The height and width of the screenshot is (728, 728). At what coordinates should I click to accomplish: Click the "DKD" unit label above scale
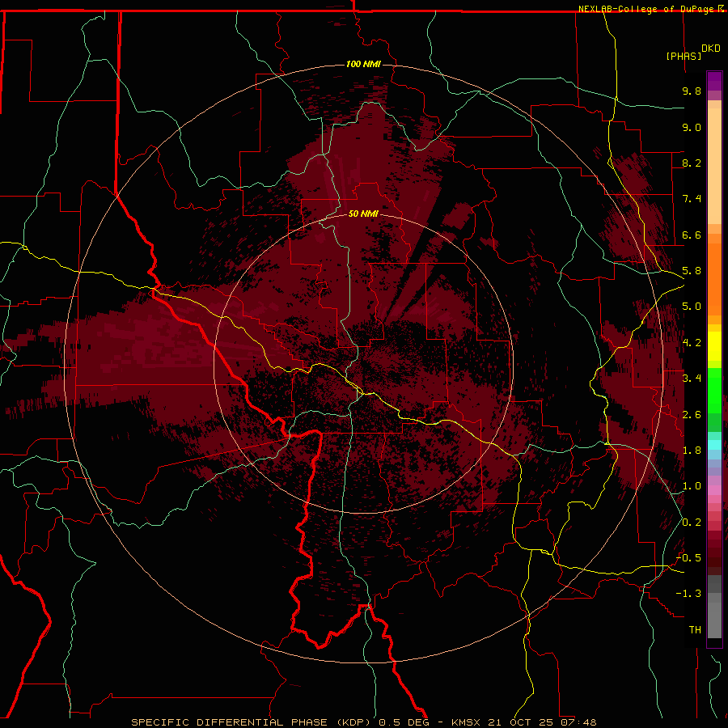click(x=711, y=49)
